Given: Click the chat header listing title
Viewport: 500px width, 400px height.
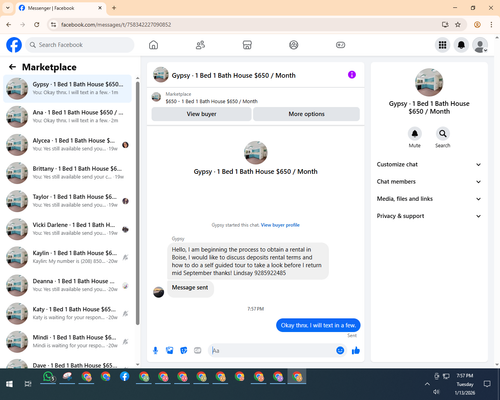Looking at the screenshot, I should pyautogui.click(x=233, y=75).
